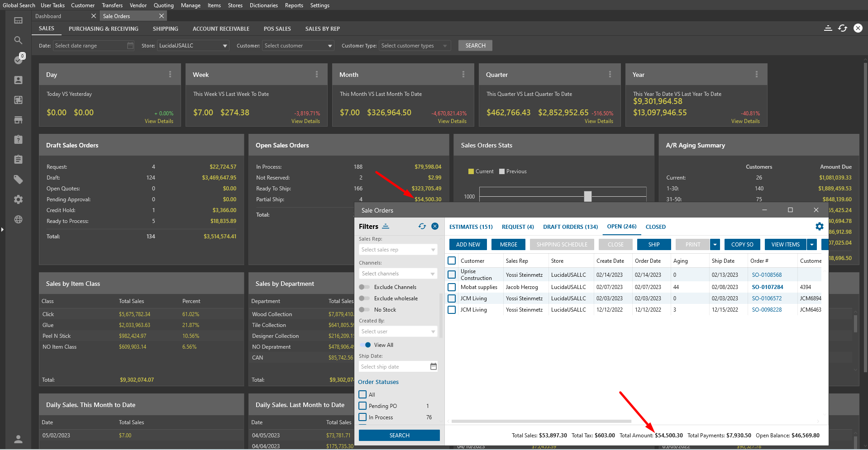Tick the In Process status checkbox
The height and width of the screenshot is (450, 868).
point(362,417)
